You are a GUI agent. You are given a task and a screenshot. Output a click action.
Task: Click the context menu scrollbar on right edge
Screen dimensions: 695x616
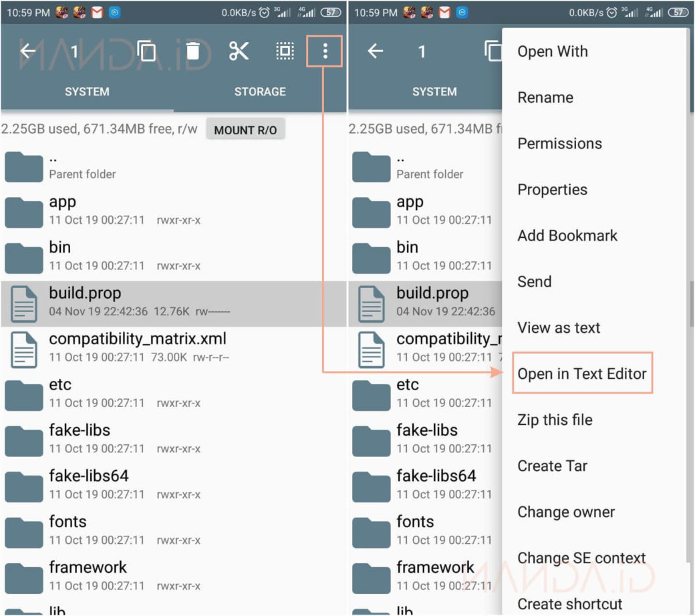[x=691, y=304]
